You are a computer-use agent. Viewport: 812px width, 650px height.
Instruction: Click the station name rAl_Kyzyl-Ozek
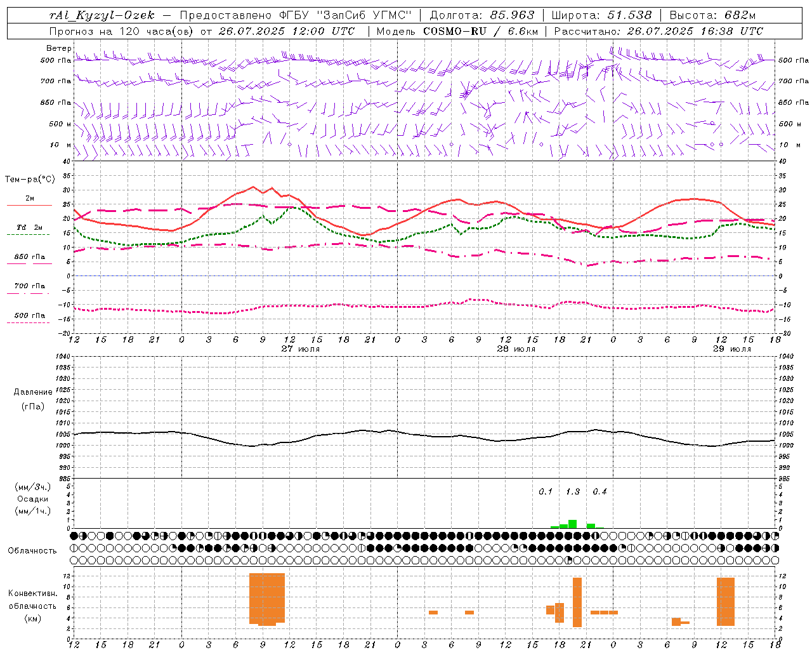tap(101, 15)
